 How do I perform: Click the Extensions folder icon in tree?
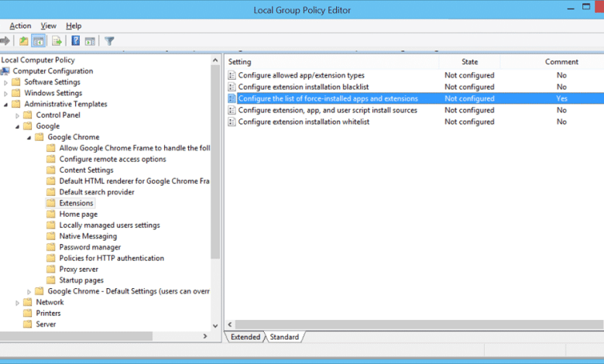point(51,203)
